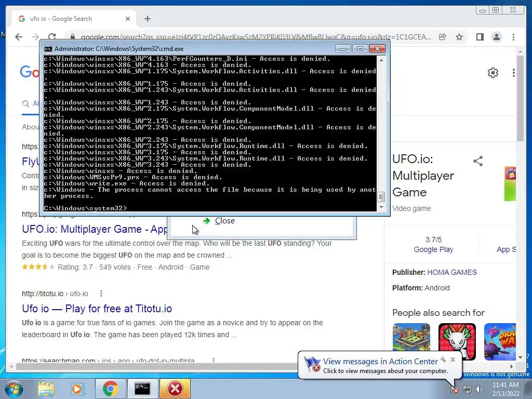Screen dimensions: 532x399
Task: Close the ufo io Google Search tab
Action: [128, 19]
